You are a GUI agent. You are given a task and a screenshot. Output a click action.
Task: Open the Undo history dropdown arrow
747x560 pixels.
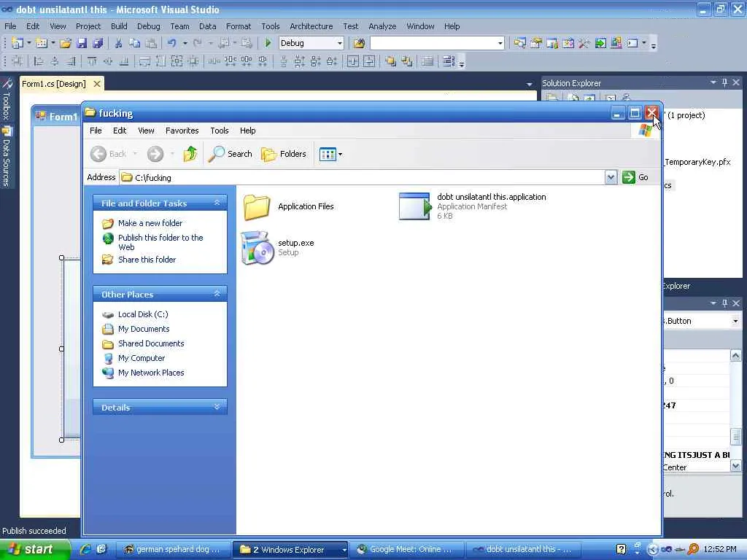[185, 43]
